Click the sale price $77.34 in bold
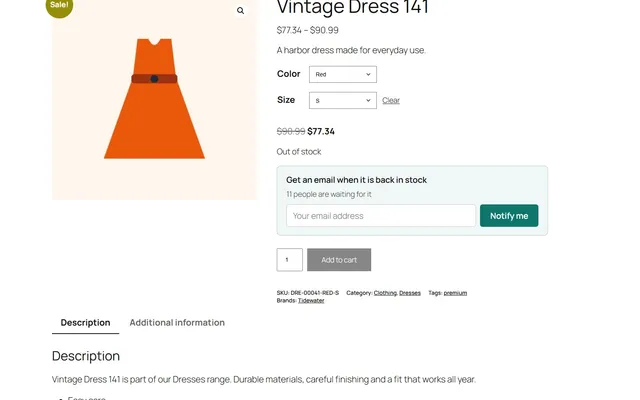 click(321, 131)
